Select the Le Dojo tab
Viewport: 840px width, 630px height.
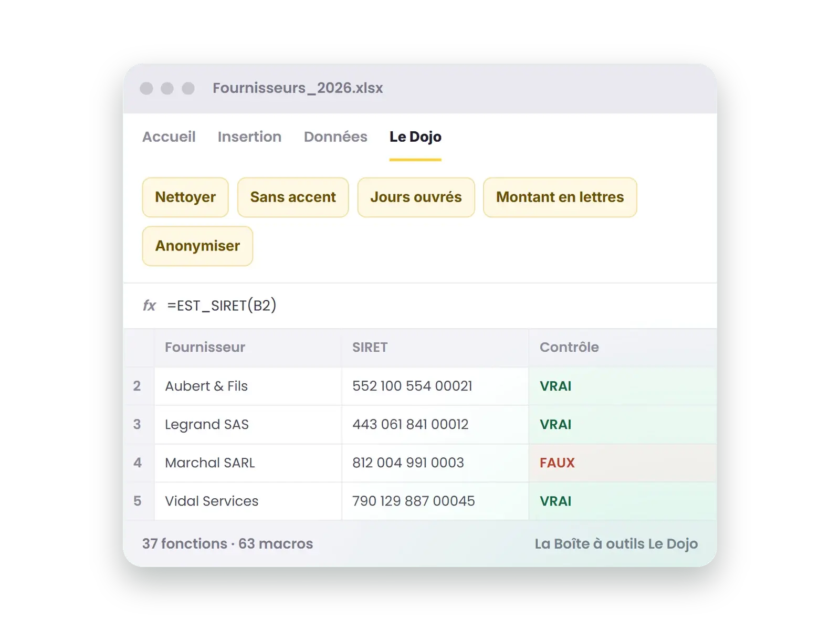coord(415,136)
